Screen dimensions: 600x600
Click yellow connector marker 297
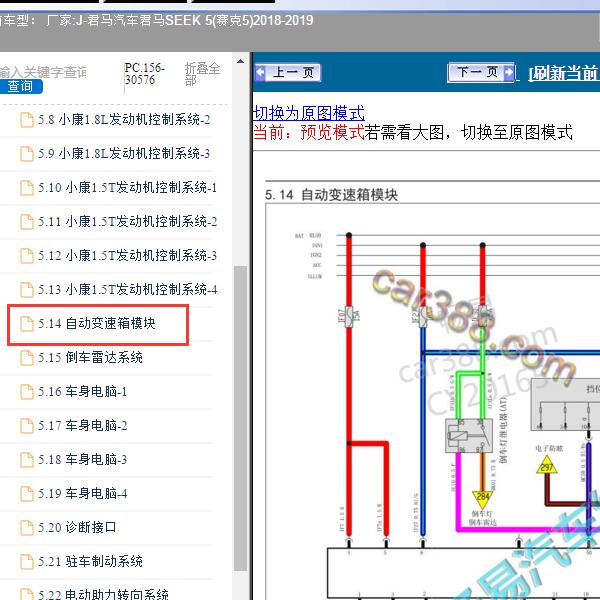(547, 466)
